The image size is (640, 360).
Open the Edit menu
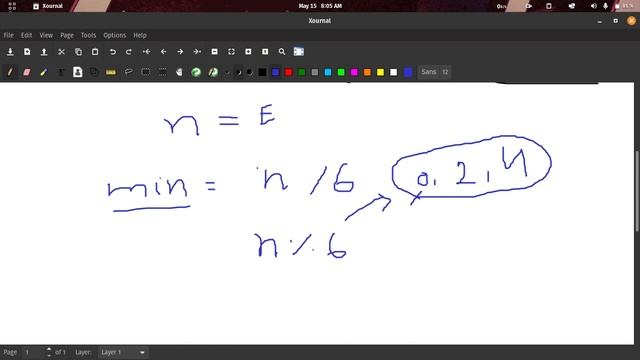tap(27, 35)
